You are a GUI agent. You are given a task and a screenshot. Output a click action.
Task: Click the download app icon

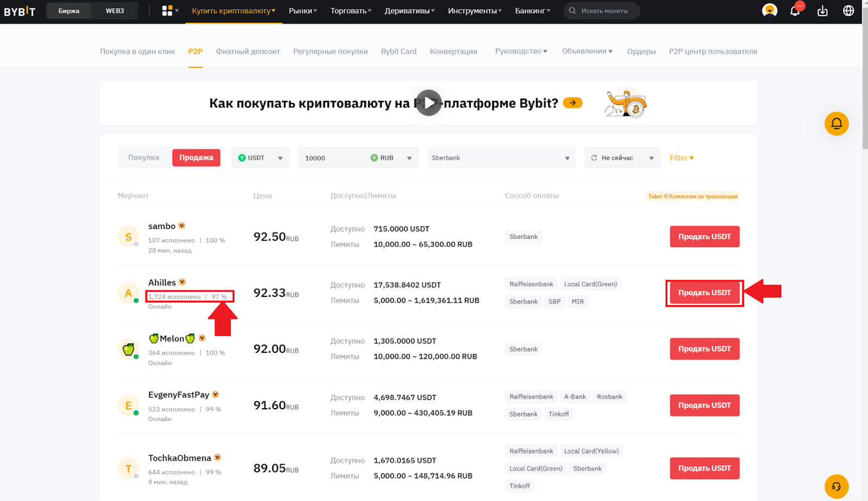pyautogui.click(x=822, y=11)
